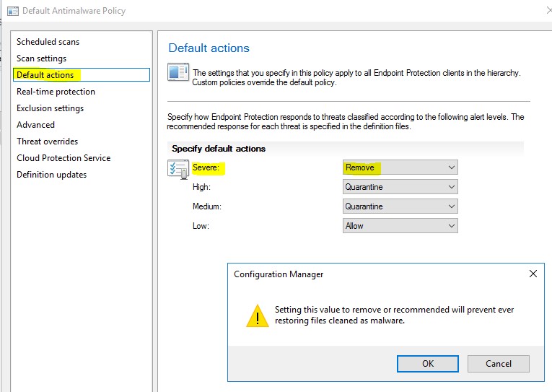Click OK in Configuration Manager dialog

428,363
